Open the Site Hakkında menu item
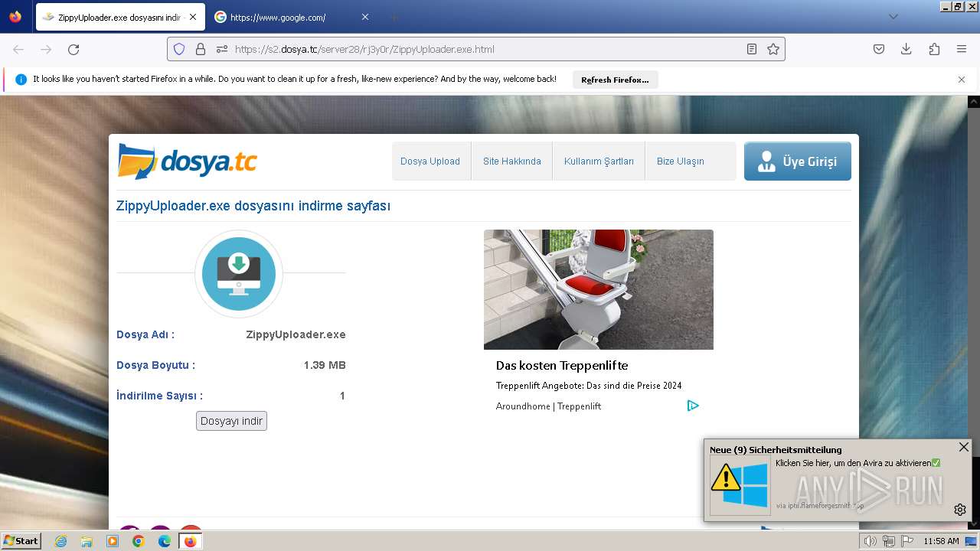Viewport: 980px width, 551px height. (x=512, y=161)
